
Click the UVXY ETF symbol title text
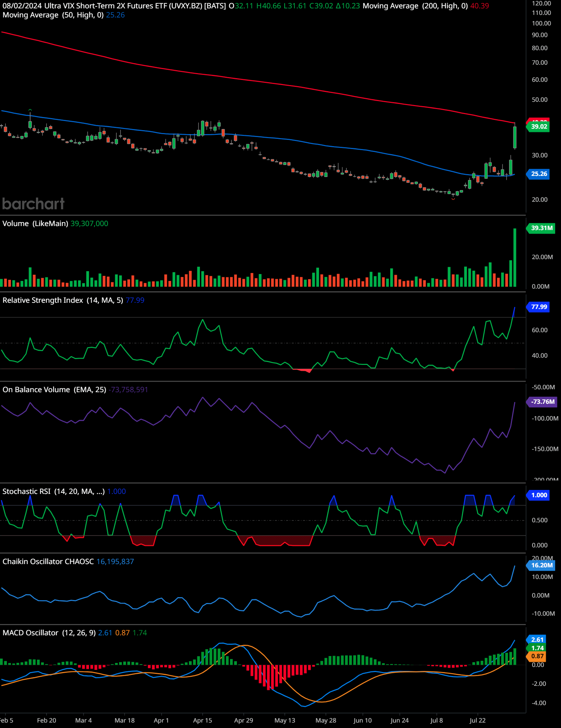(x=135, y=6)
